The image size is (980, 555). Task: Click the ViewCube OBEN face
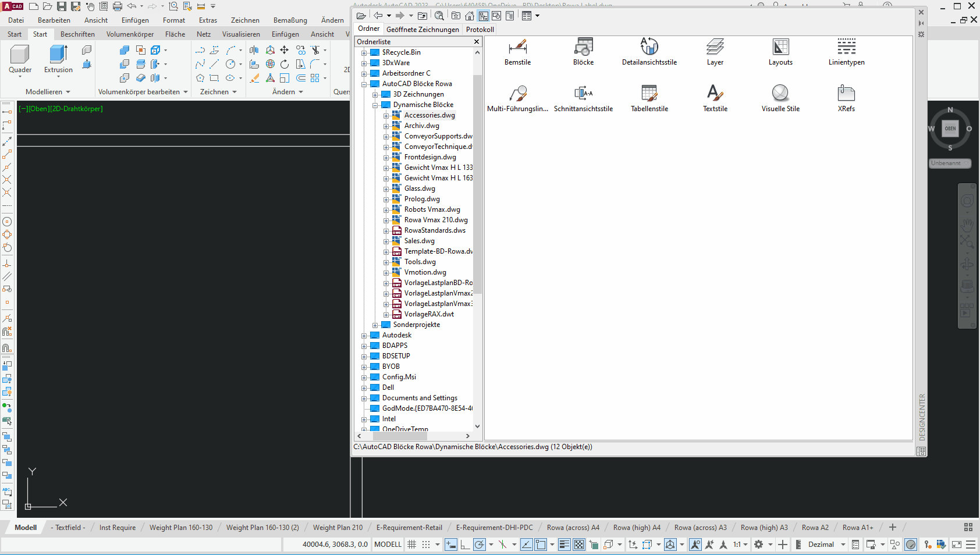(950, 129)
